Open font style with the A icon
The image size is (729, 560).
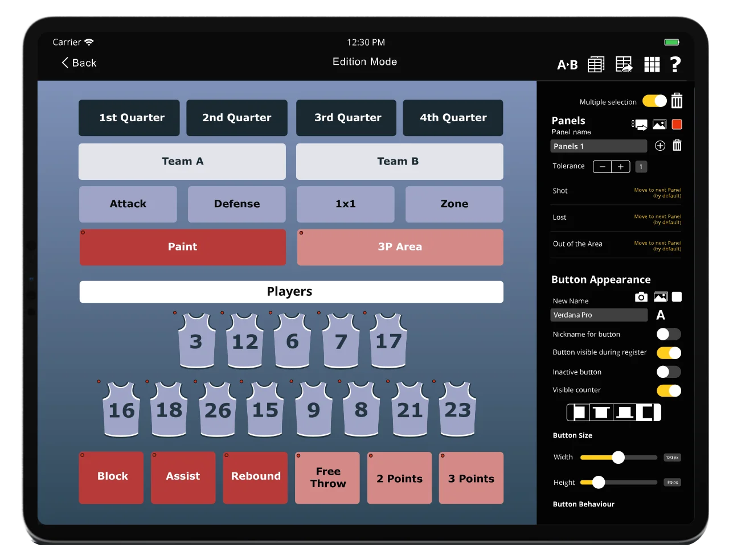pos(661,315)
